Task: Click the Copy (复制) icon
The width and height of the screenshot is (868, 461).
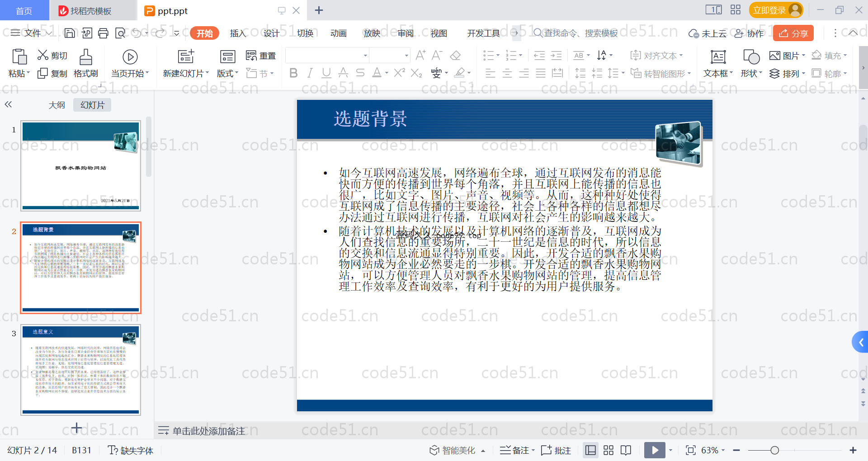Action: point(42,73)
